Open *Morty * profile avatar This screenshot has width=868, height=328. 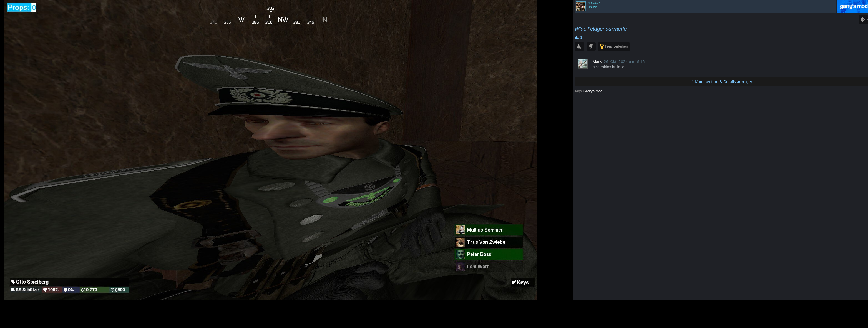pyautogui.click(x=580, y=6)
